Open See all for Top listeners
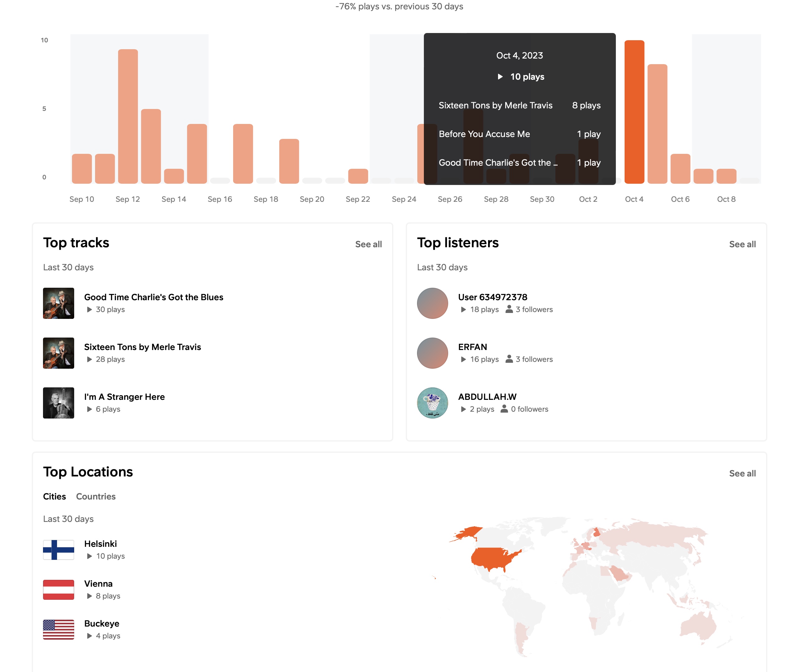Screen dimensions: 796x672 [742, 244]
